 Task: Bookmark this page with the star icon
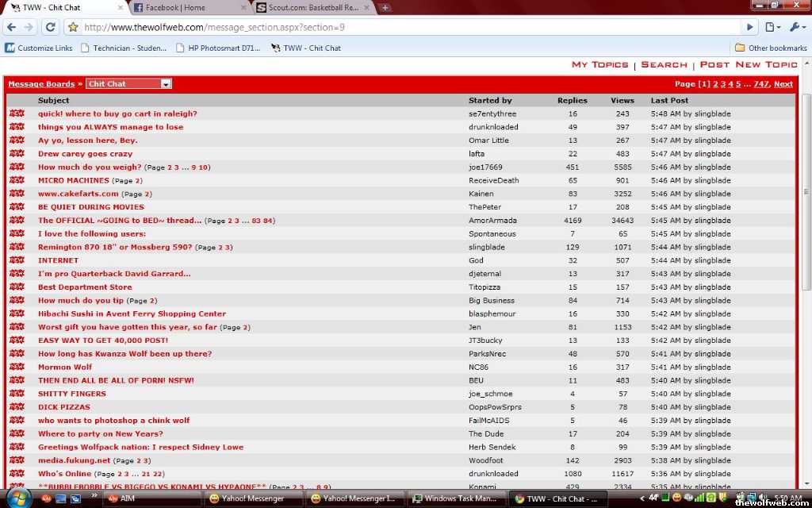coord(73,27)
